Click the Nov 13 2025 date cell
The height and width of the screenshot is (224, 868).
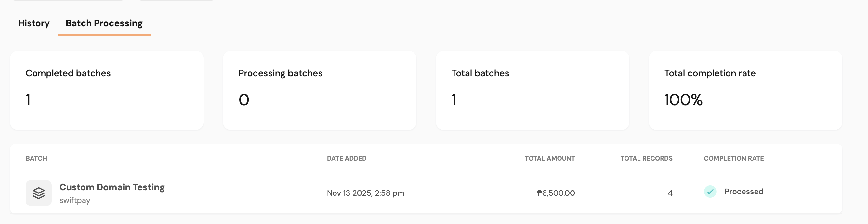365,193
